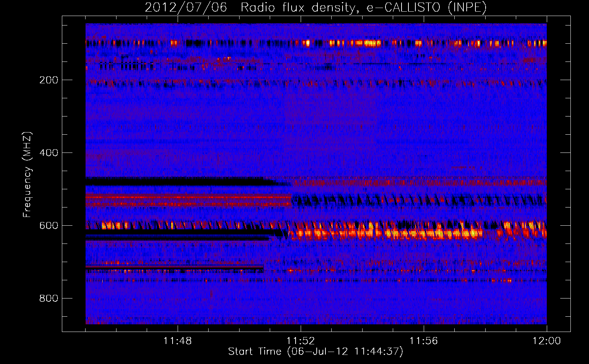Viewport: 589px width, 364px height.
Task: Click the '800' frequency tick label
Action: [49, 298]
